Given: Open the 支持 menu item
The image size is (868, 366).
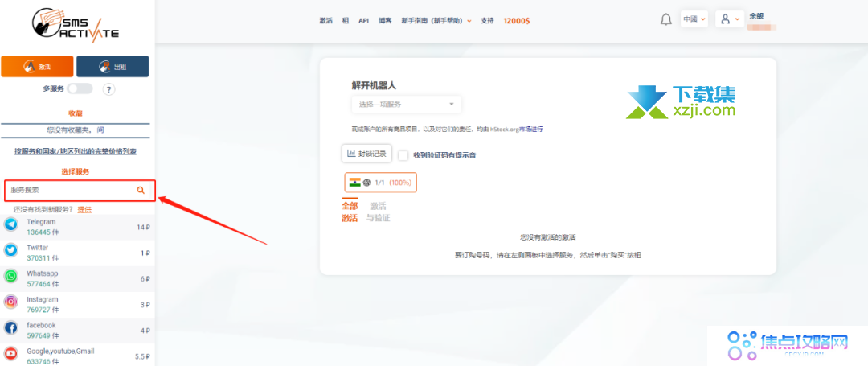Looking at the screenshot, I should [x=487, y=20].
